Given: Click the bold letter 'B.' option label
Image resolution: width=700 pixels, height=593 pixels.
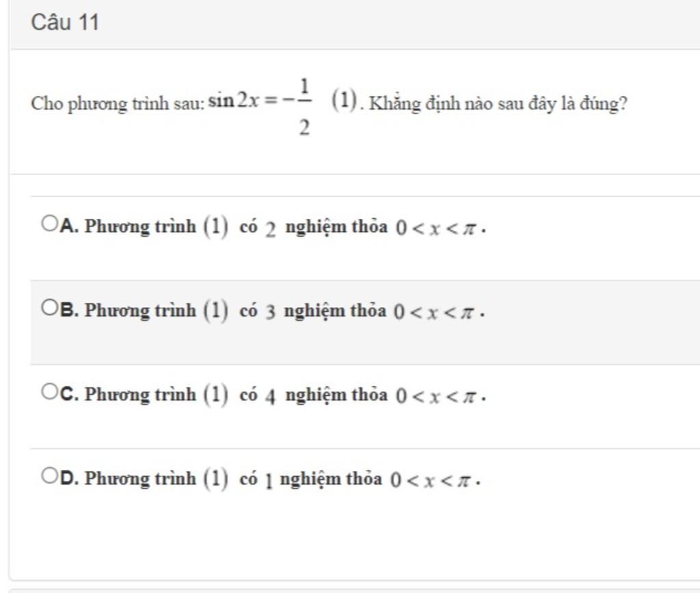Looking at the screenshot, I should [x=69, y=310].
